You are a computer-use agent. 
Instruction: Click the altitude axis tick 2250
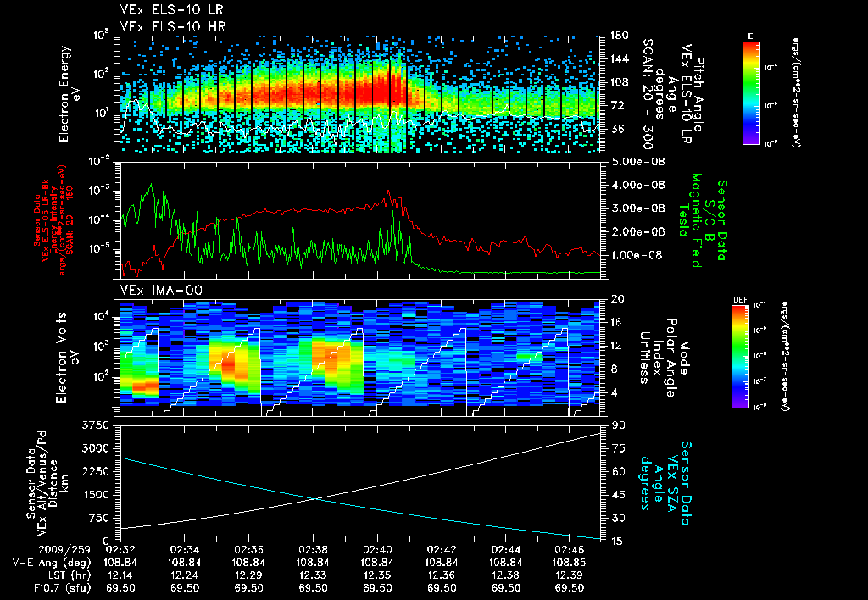click(95, 471)
